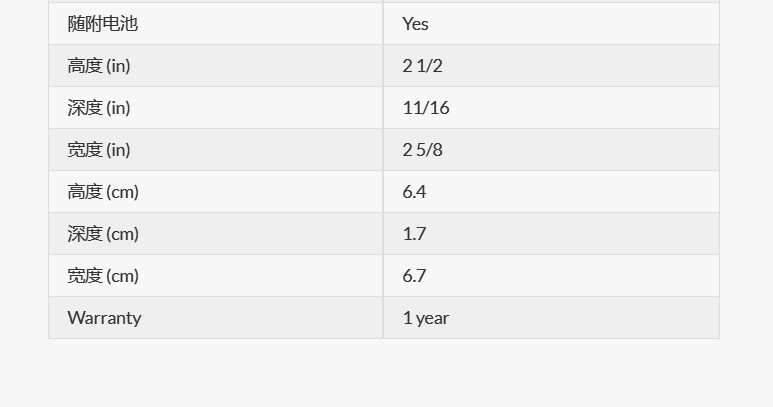Select the 6.7 width value
773x407 pixels.
click(x=414, y=275)
